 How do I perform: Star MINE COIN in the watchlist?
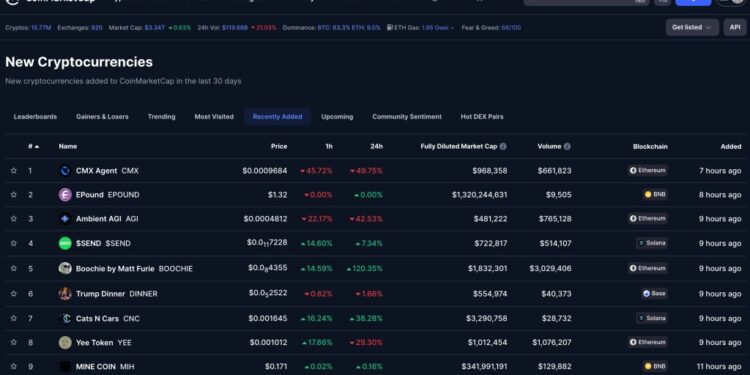(x=13, y=366)
